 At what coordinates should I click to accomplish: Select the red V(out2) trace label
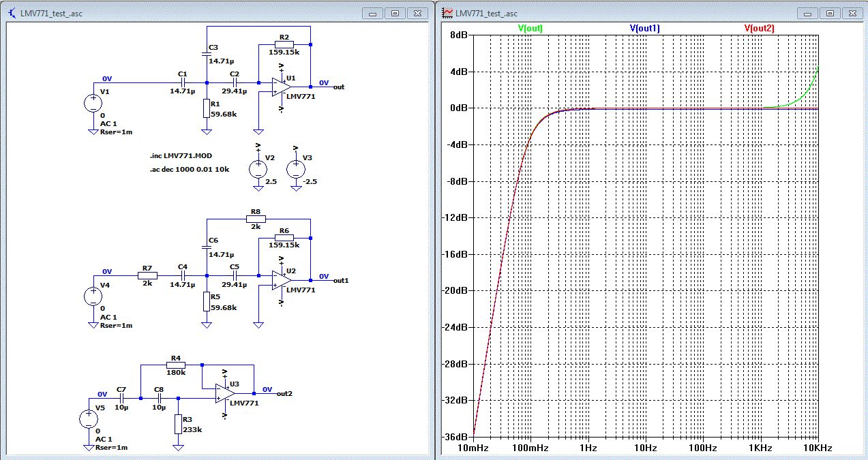pos(759,29)
